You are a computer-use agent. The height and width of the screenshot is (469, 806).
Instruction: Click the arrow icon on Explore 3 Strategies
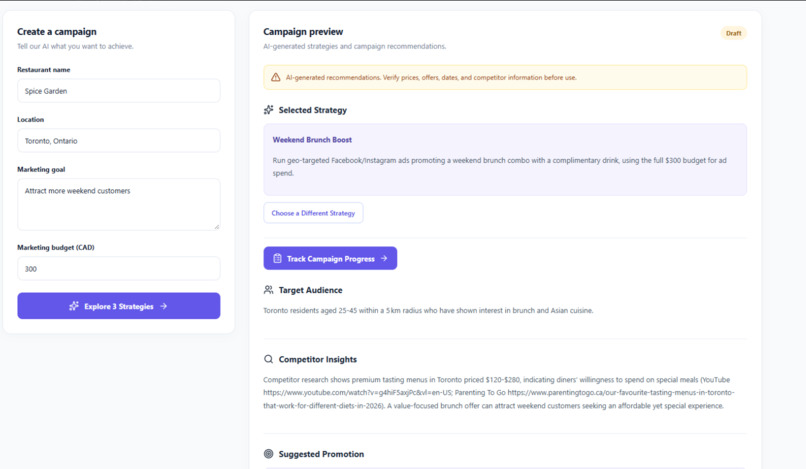point(163,306)
